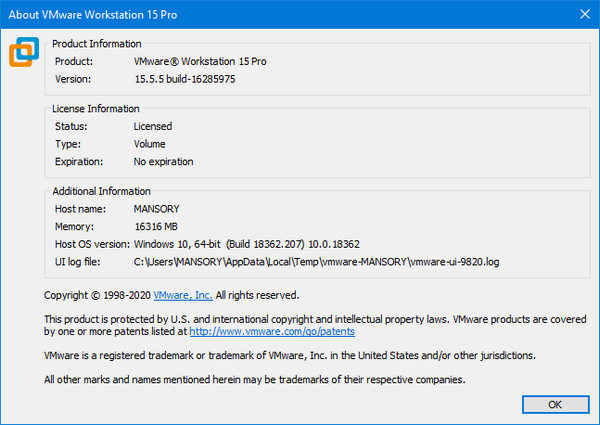The width and height of the screenshot is (600, 425).
Task: Click the Product Information group heading
Action: point(96,44)
